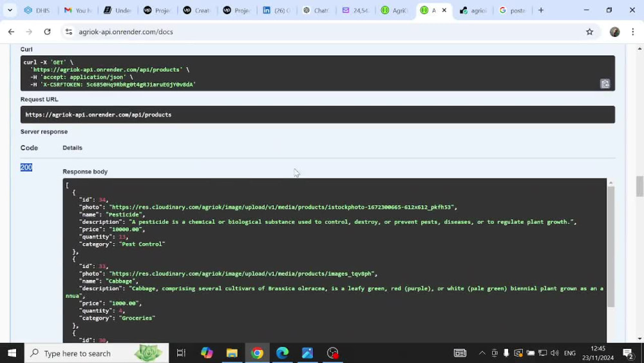Viewport: 644px width, 363px height.
Task: Open the volume control tray icon
Action: [554, 353]
